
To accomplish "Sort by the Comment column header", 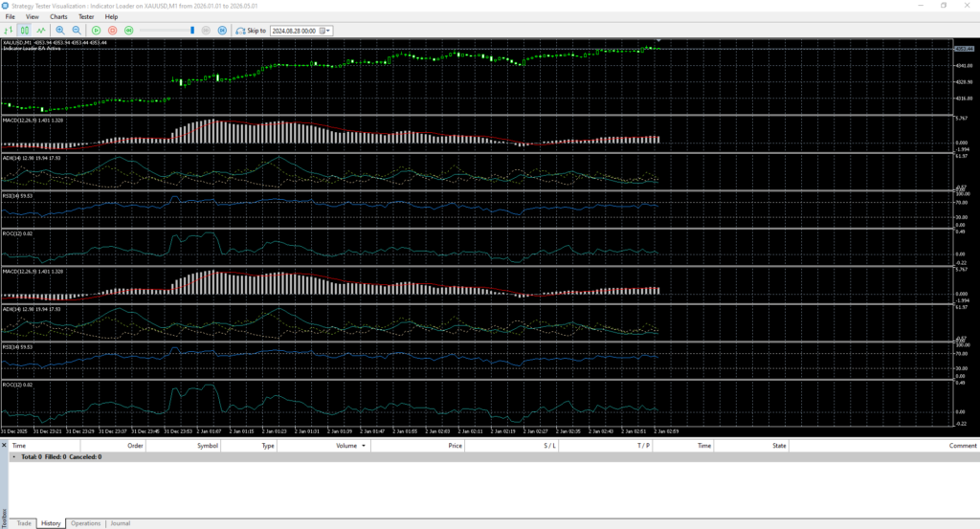I will pyautogui.click(x=883, y=446).
